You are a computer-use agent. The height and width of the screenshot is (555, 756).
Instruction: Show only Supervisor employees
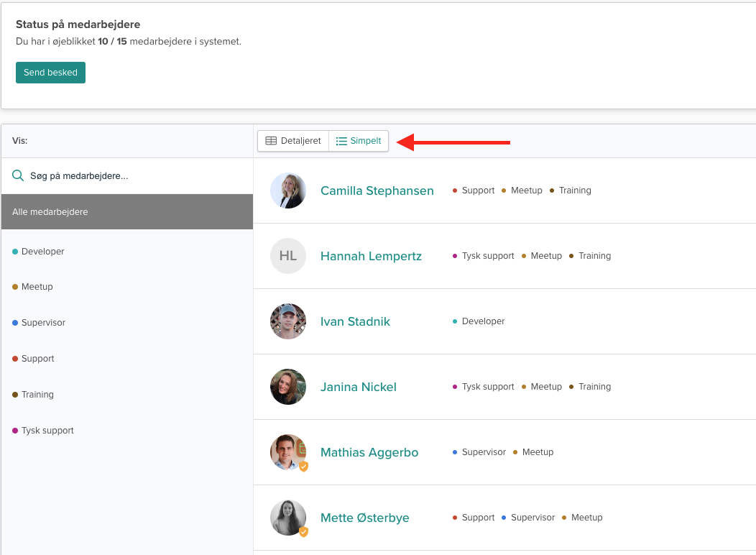(x=43, y=323)
